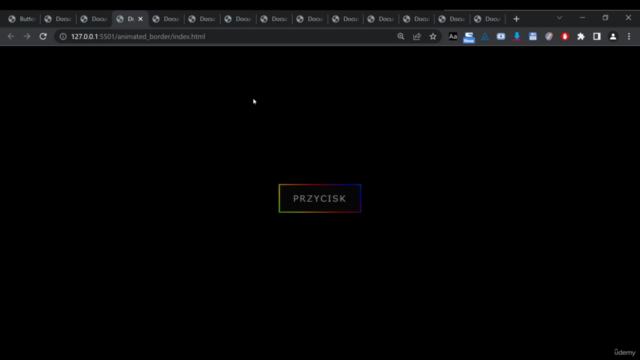The width and height of the screenshot is (640, 360).
Task: Close the currently active tab
Action: [140, 19]
